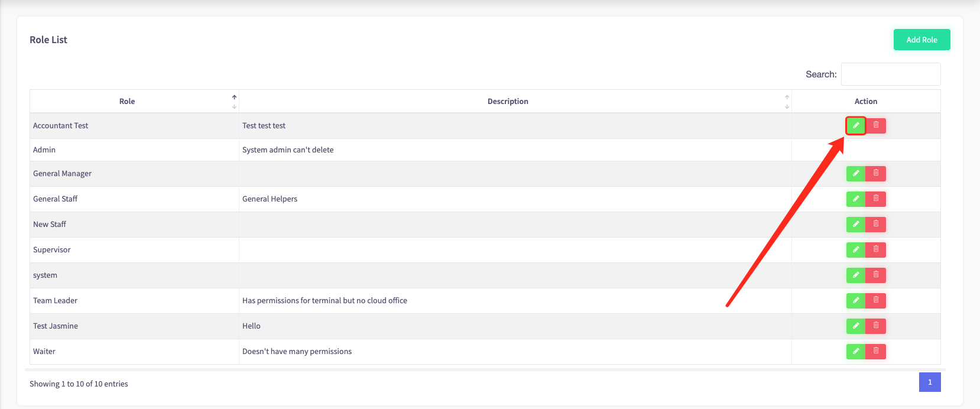980x409 pixels.
Task: Delete the system role
Action: tap(876, 275)
